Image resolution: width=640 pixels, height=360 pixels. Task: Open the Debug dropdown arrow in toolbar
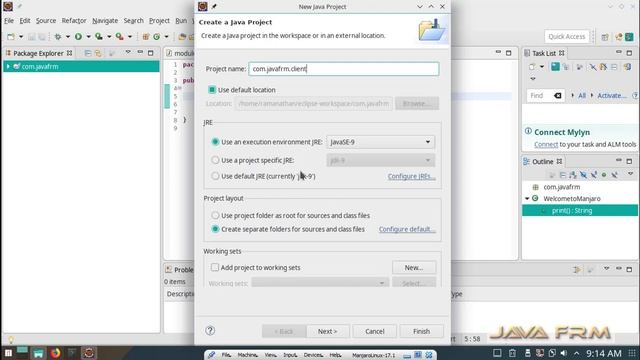point(68,37)
